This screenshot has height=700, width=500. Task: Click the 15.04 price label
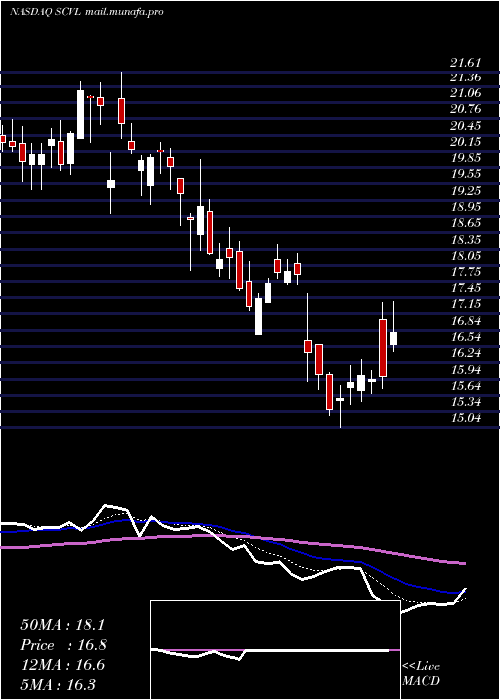[465, 418]
